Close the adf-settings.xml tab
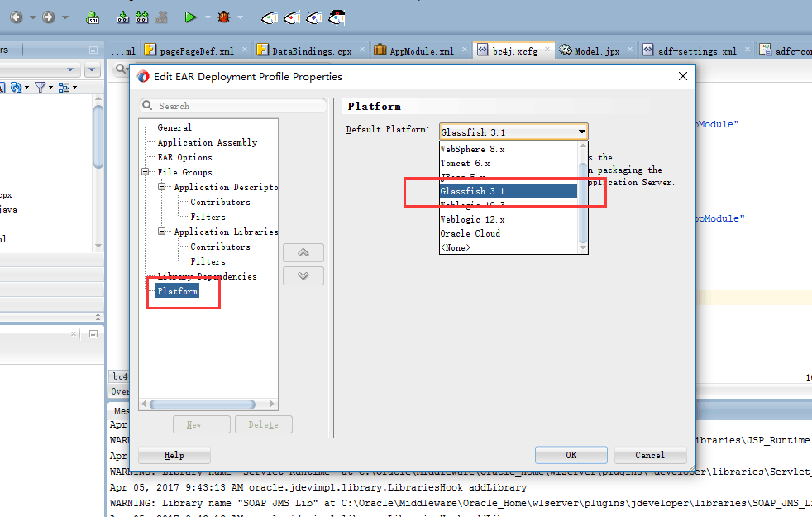This screenshot has height=517, width=812. [748, 49]
